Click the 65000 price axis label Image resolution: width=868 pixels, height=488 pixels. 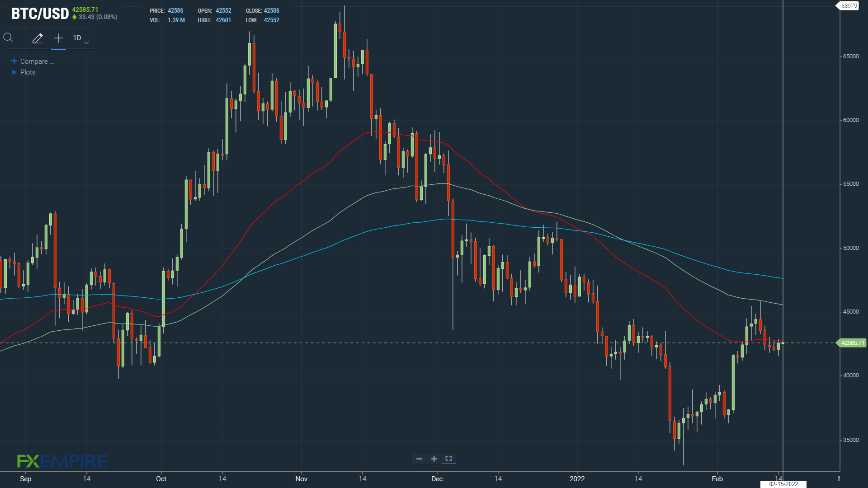pyautogui.click(x=851, y=56)
